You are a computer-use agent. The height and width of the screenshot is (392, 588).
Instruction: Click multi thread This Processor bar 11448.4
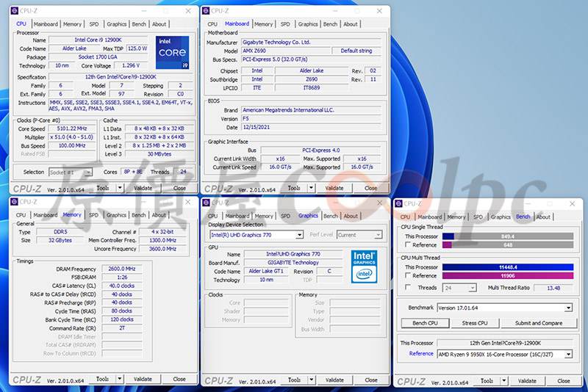tap(508, 267)
